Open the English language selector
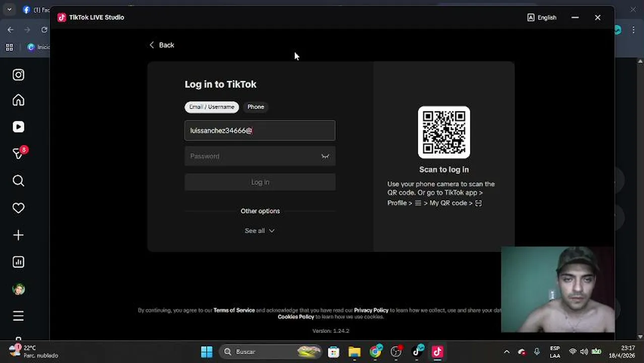The width and height of the screenshot is (644, 363). tap(542, 18)
